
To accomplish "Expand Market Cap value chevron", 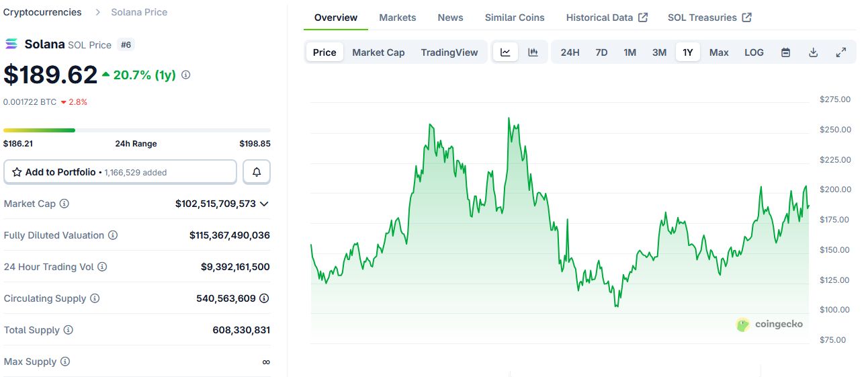I will [264, 204].
